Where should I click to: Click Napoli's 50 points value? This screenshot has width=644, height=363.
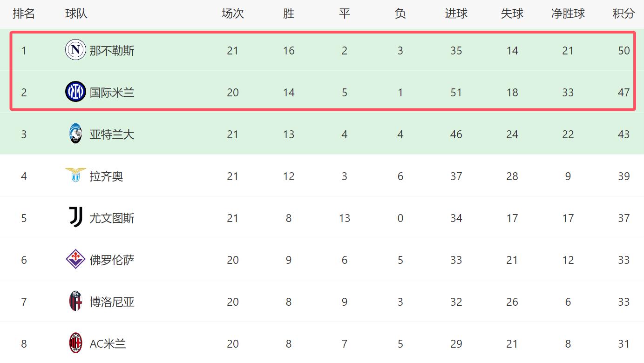(624, 51)
